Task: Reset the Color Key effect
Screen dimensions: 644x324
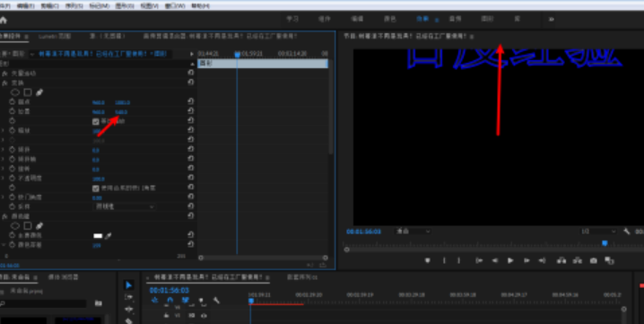Action: coord(191,216)
